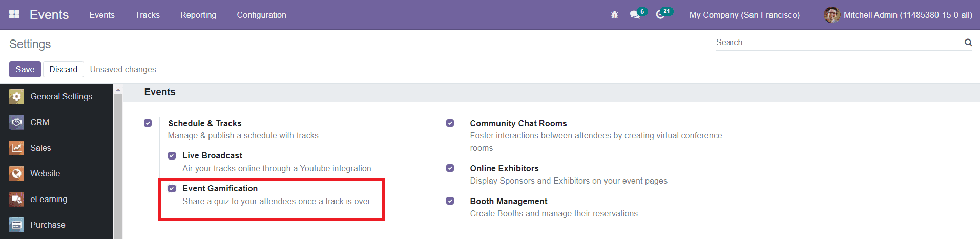Click the Settings page title
The width and height of the screenshot is (980, 239).
tap(30, 44)
